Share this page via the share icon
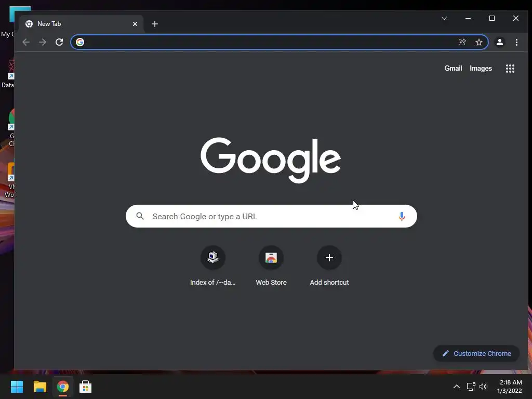This screenshot has height=399, width=532. 462,42
